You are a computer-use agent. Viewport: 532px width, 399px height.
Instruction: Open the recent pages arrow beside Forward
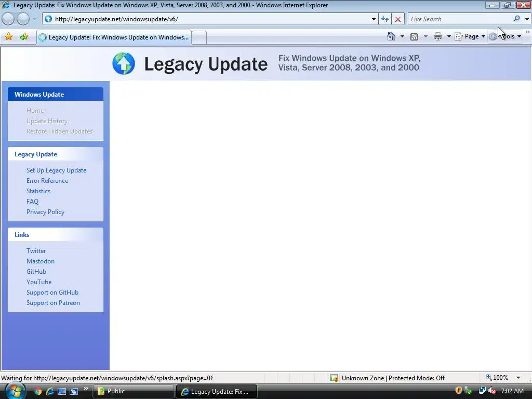pyautogui.click(x=35, y=19)
